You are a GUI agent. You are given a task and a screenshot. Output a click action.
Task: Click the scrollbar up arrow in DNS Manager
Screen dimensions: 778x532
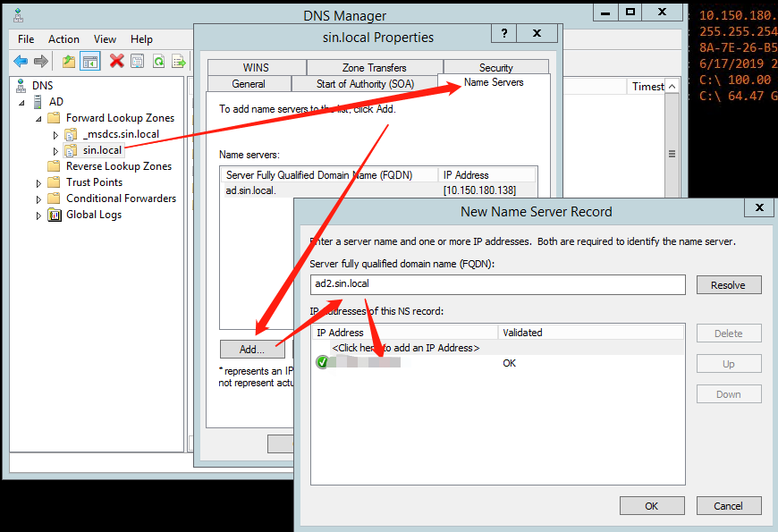(x=672, y=87)
